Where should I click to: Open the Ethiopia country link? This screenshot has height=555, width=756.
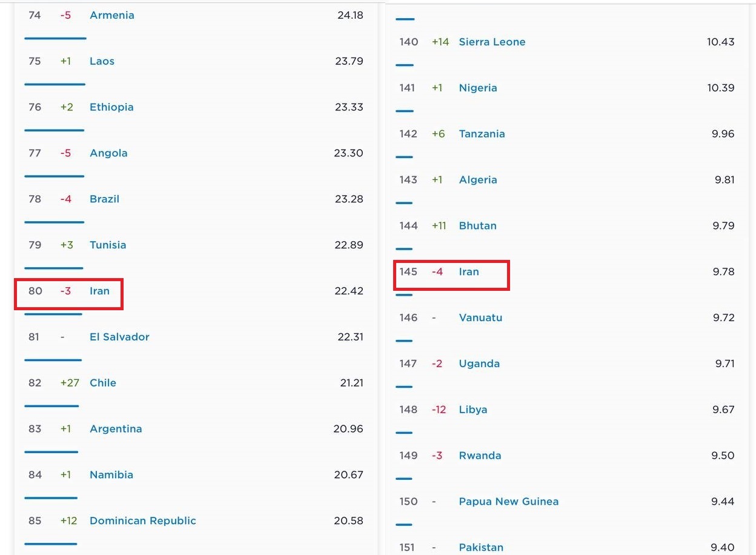111,107
